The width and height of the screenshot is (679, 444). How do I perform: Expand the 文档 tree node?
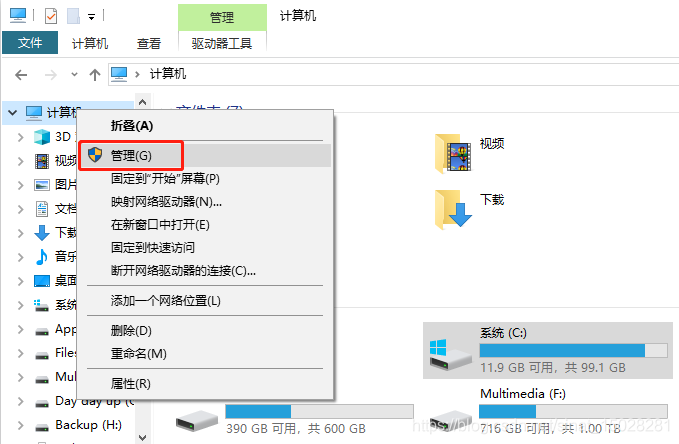(20, 209)
